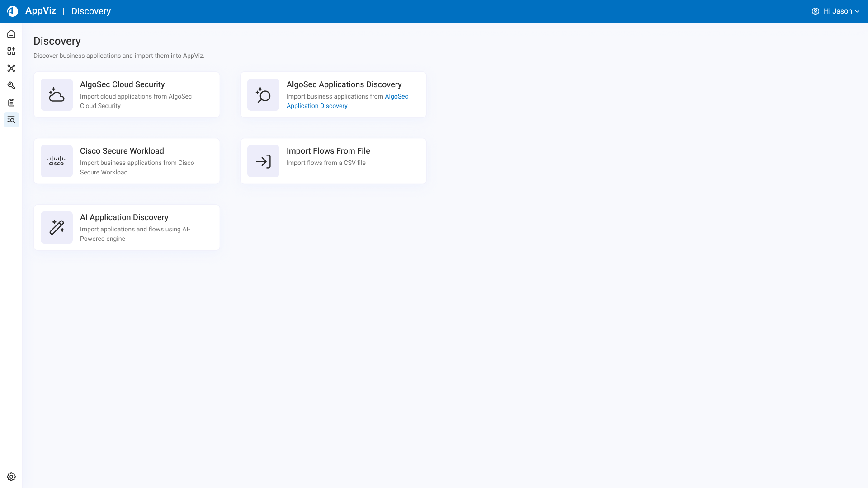Image resolution: width=868 pixels, height=488 pixels.
Task: Click the AppViz logo icon
Action: pos(13,11)
